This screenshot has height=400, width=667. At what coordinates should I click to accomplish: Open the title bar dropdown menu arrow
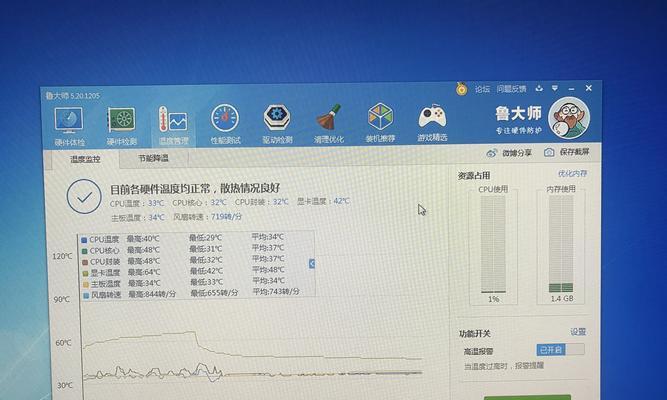point(555,89)
